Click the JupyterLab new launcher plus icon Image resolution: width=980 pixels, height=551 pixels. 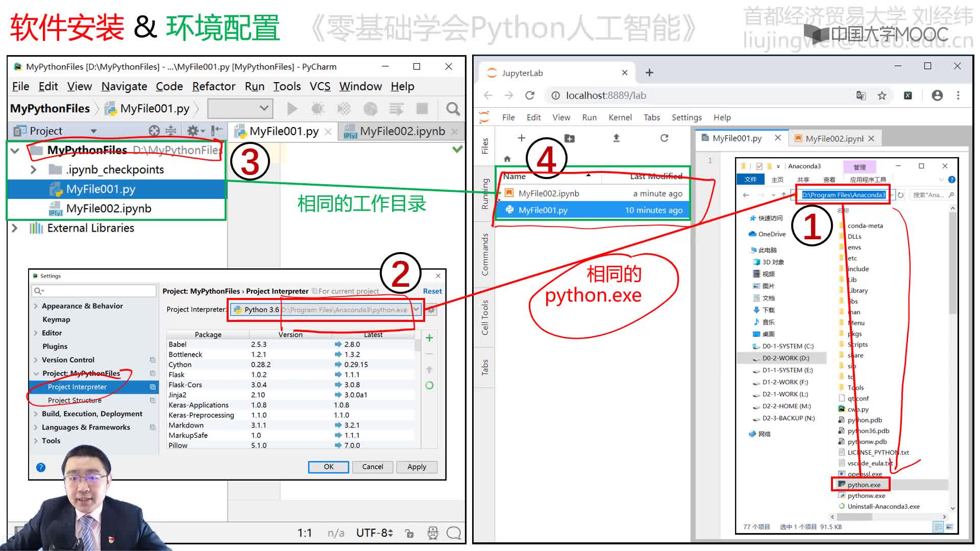click(x=521, y=138)
